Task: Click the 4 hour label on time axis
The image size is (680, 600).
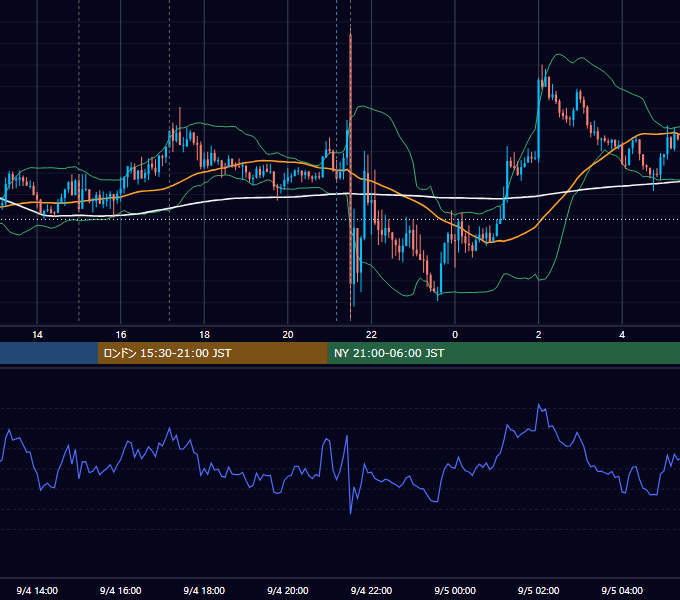Action: click(622, 335)
